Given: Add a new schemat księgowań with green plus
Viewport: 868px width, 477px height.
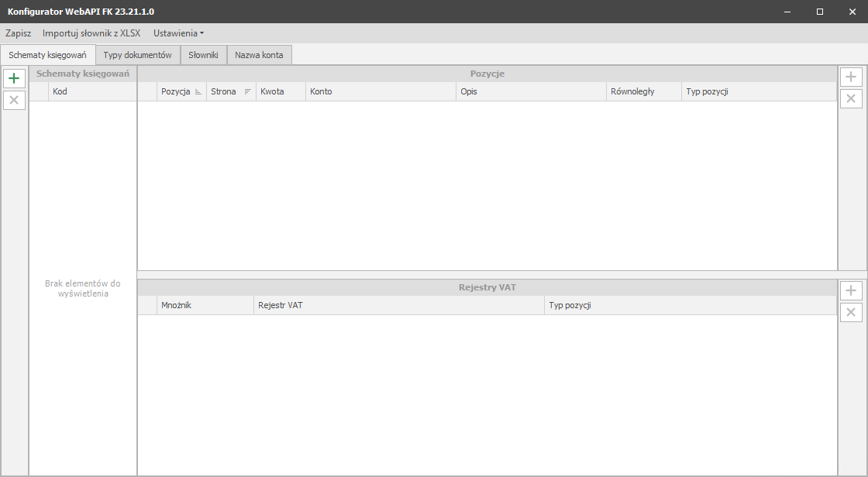Looking at the screenshot, I should point(14,78).
